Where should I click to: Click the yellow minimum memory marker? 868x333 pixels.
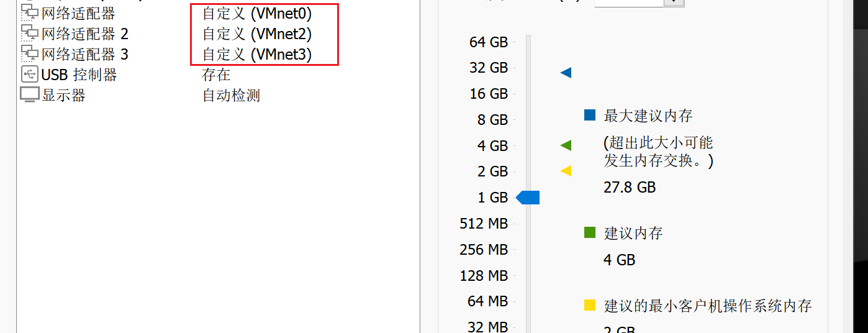point(566,171)
